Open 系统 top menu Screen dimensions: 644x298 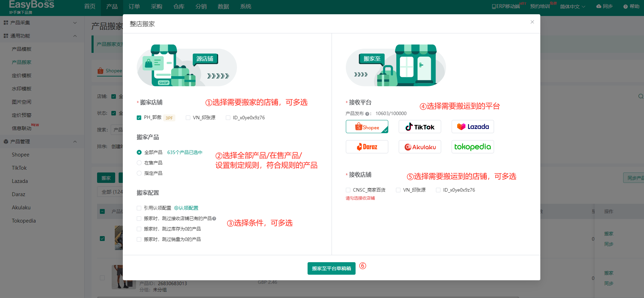coord(246,6)
